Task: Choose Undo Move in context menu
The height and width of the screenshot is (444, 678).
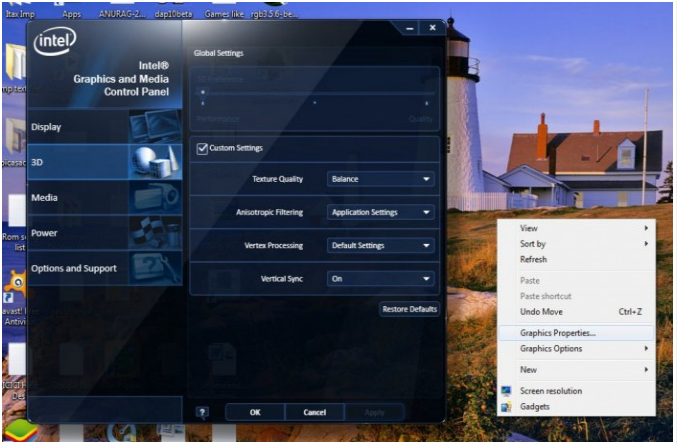Action: 576,312
